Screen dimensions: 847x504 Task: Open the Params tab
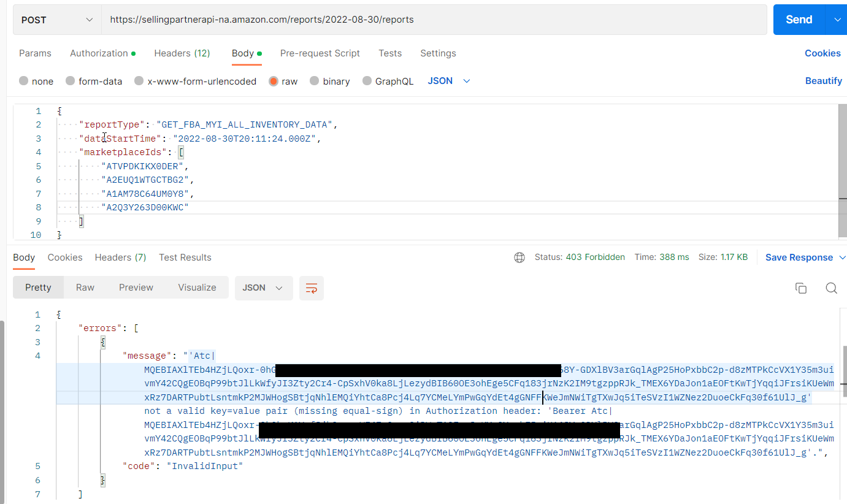[x=35, y=53]
